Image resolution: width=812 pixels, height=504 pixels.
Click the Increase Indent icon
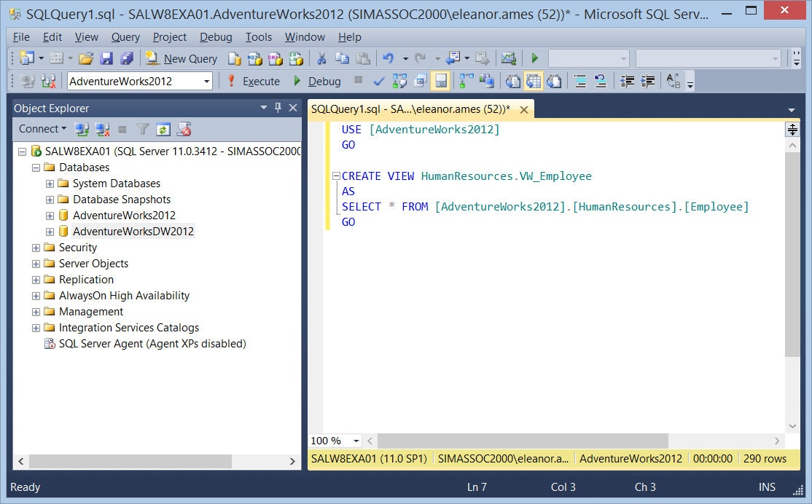pos(647,82)
